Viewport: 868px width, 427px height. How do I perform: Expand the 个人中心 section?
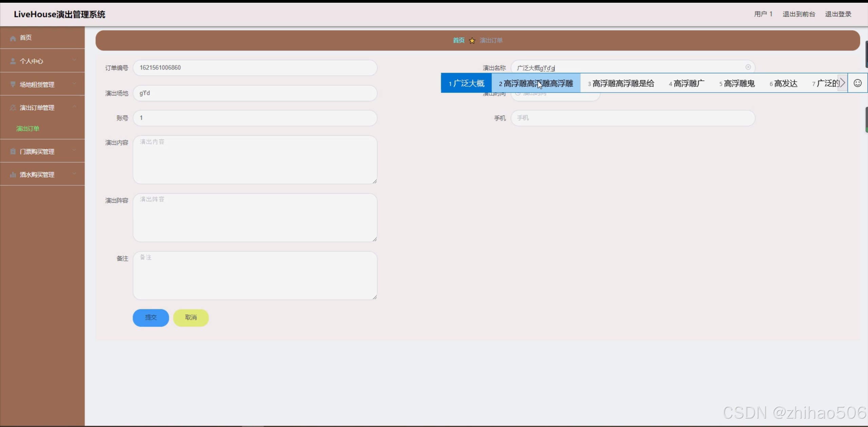click(74, 60)
